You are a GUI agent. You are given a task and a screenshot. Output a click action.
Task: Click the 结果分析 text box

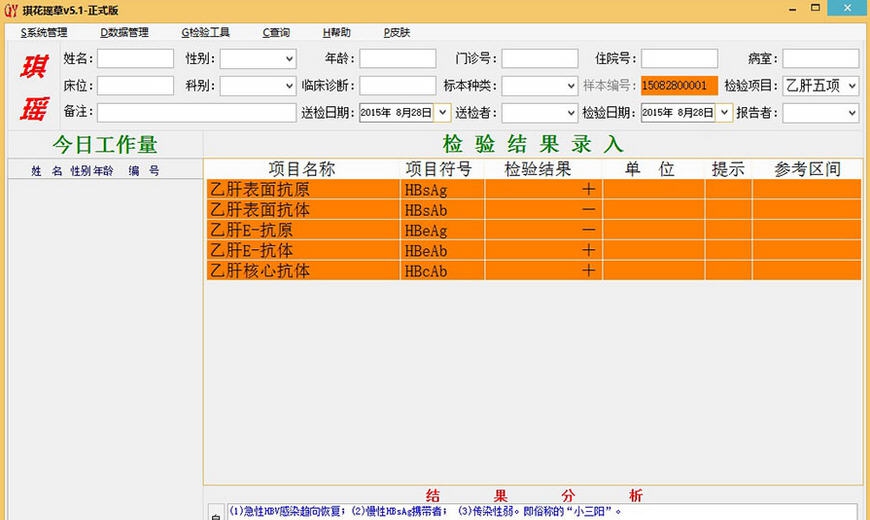tap(542, 512)
